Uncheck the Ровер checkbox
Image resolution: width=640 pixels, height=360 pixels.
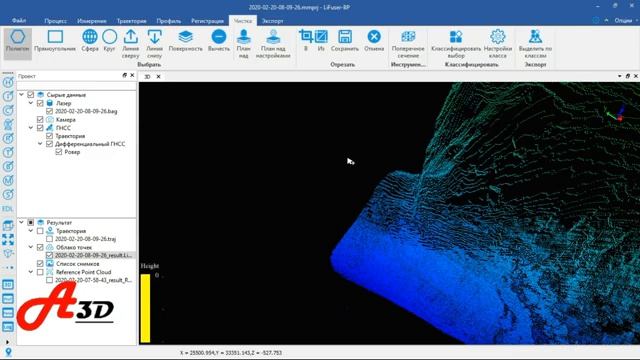pyautogui.click(x=59, y=152)
